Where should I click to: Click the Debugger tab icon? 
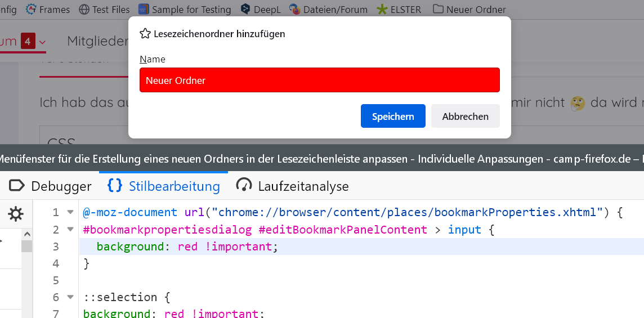point(17,186)
